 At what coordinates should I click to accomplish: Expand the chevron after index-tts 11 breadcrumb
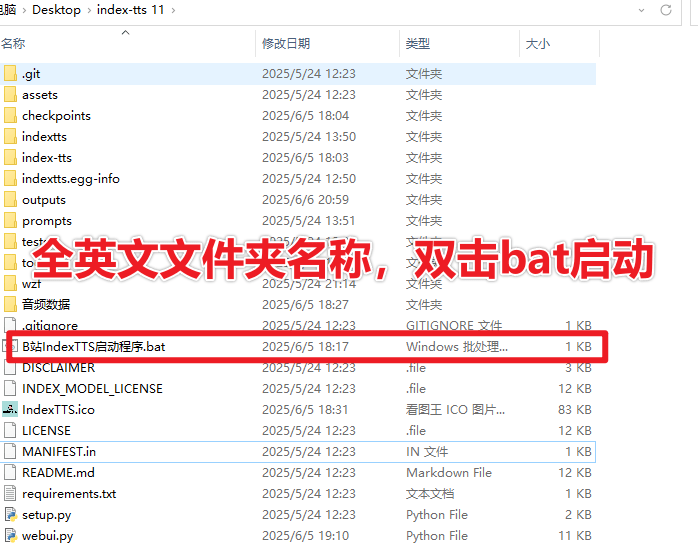[x=173, y=10]
